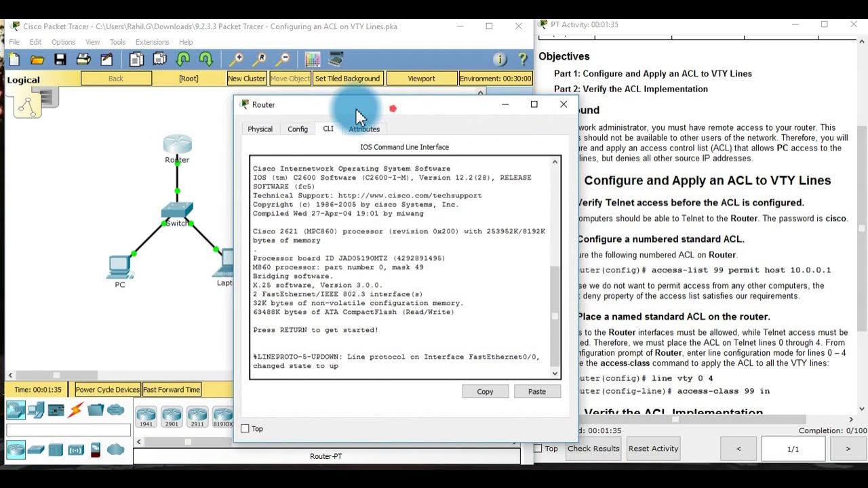Image resolution: width=868 pixels, height=488 pixels.
Task: Click the Zoom Out magnifier icon
Action: [282, 60]
